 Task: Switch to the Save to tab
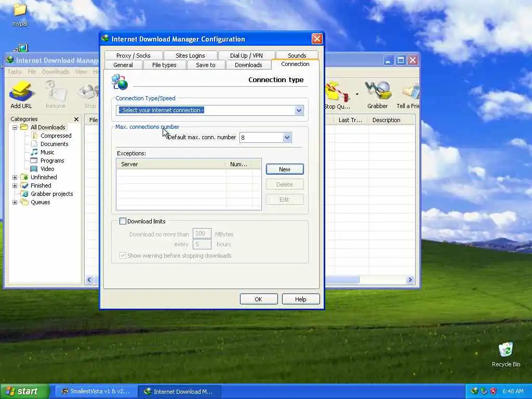206,65
